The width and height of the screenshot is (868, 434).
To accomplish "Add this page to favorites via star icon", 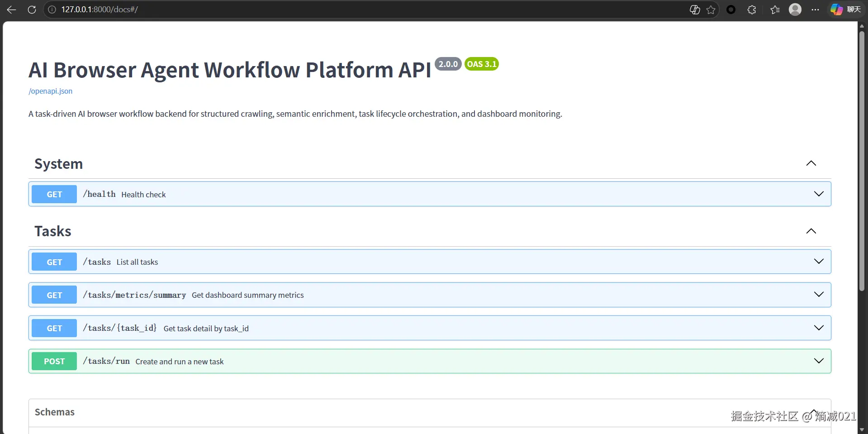I will (711, 9).
